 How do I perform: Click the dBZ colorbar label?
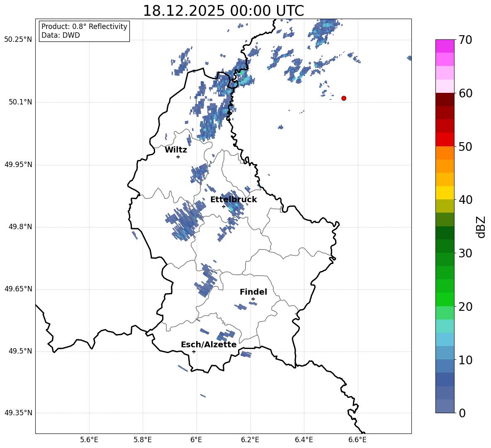point(481,227)
